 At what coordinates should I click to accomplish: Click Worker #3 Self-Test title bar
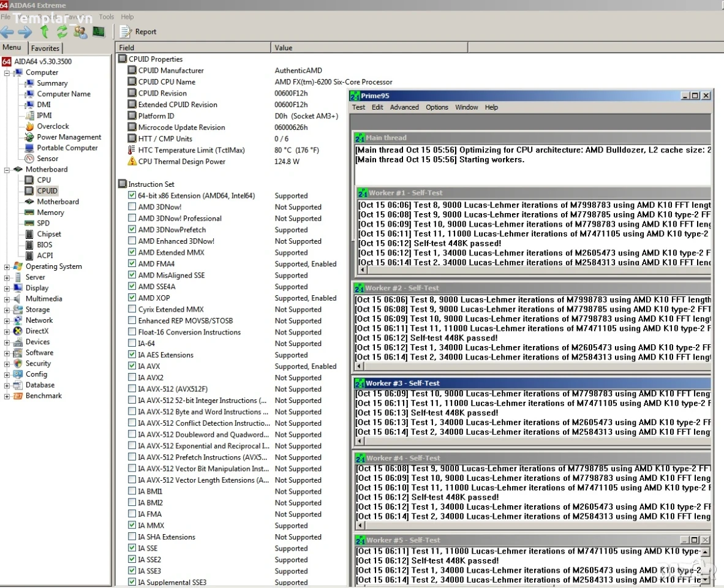[532, 383]
